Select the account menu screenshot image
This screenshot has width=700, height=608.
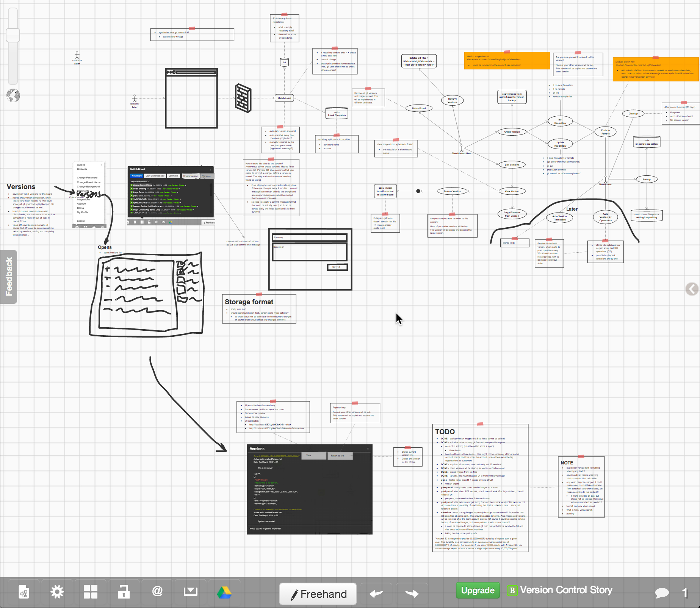89,195
